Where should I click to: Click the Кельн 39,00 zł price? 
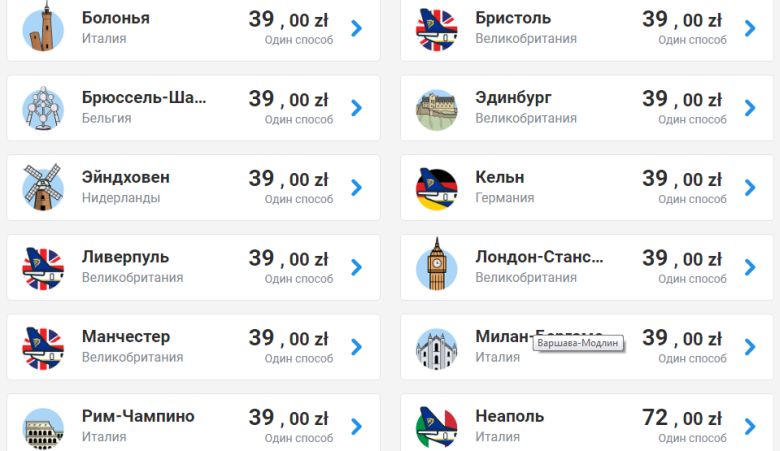681,179
